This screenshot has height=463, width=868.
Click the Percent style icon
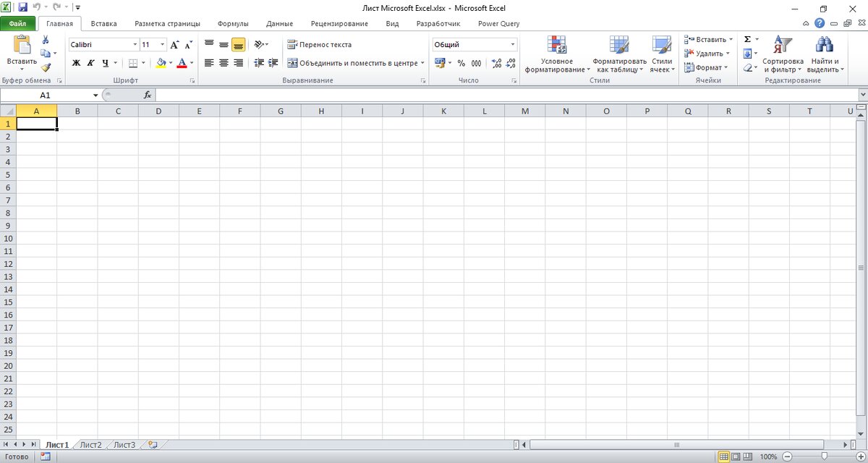(460, 64)
